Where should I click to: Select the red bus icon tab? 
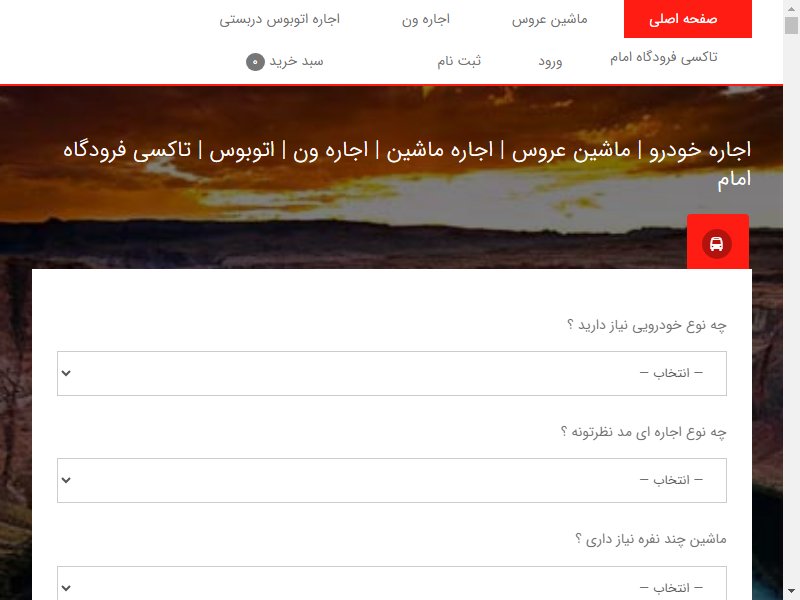tap(717, 242)
